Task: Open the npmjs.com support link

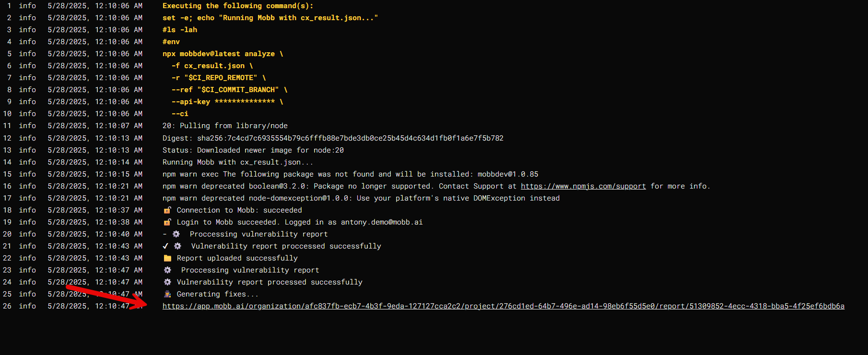Action: (x=583, y=186)
